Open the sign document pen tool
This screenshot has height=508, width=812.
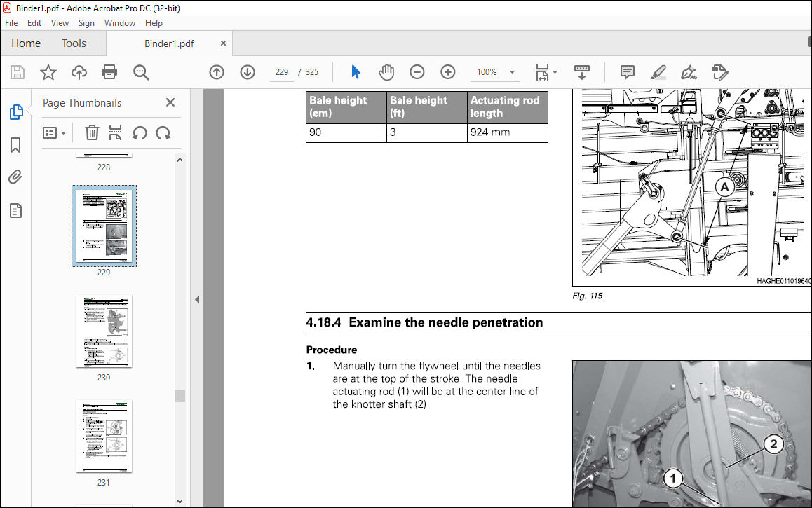pyautogui.click(x=689, y=72)
